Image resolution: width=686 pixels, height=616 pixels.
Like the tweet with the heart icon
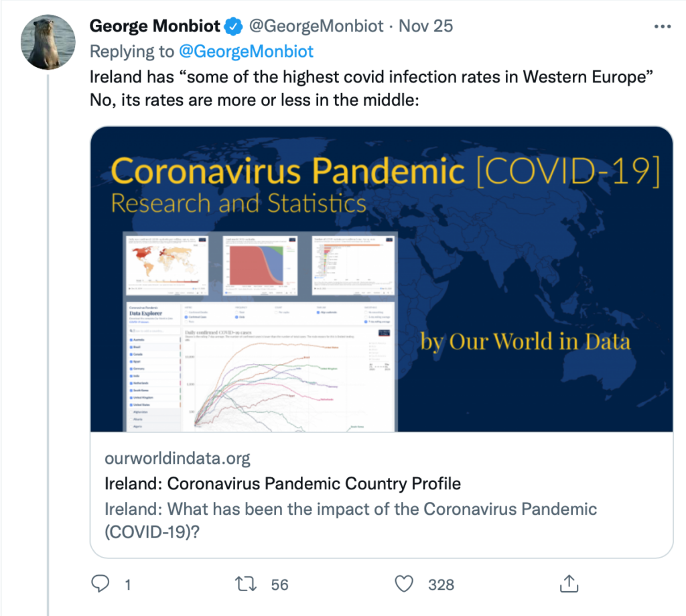[x=404, y=584]
